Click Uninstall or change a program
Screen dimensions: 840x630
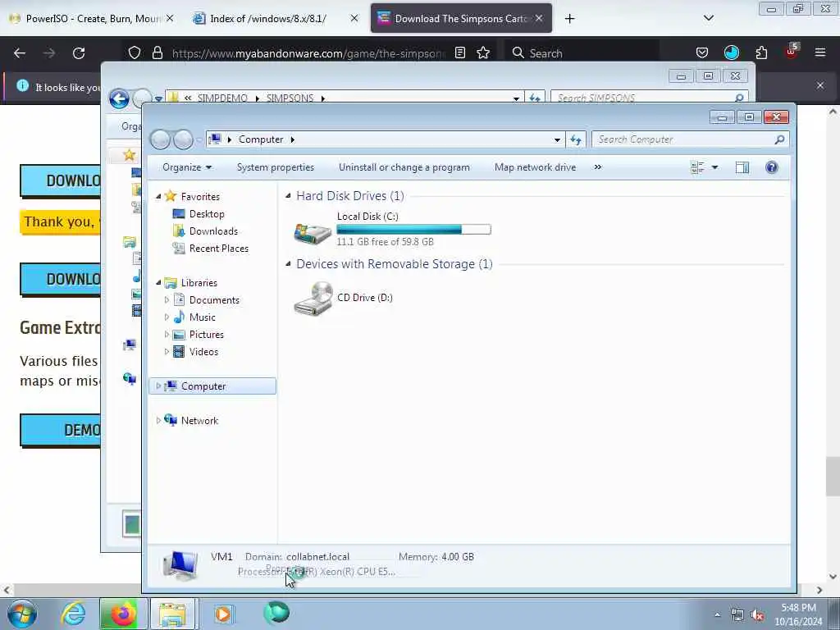click(404, 167)
